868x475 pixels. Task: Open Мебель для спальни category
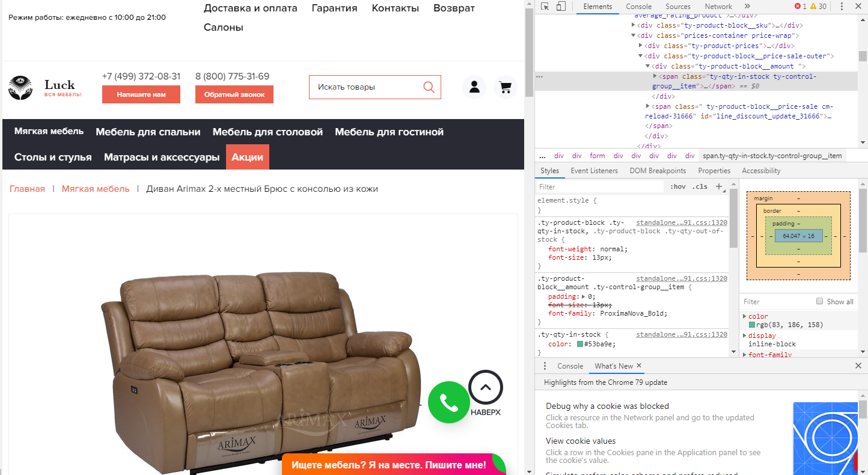(x=148, y=132)
